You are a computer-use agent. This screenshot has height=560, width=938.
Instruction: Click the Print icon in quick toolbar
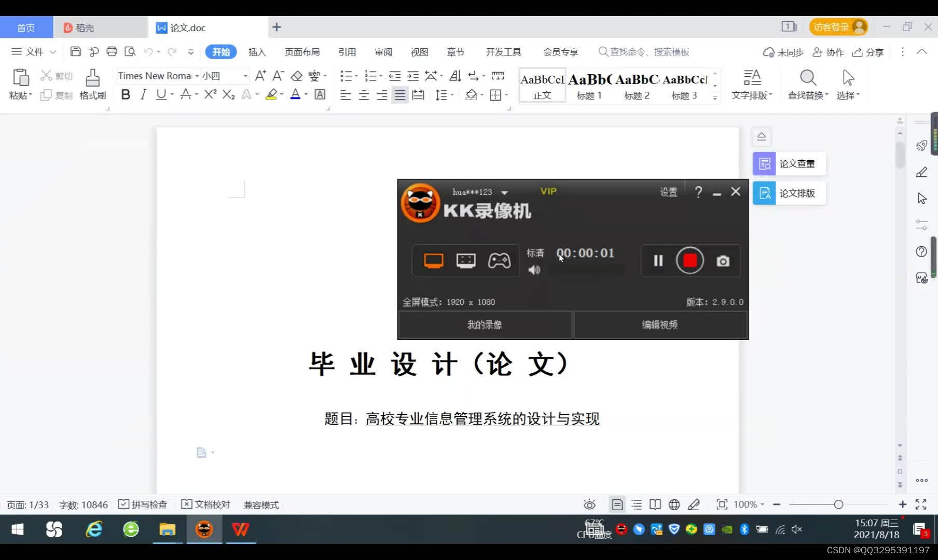coord(112,51)
